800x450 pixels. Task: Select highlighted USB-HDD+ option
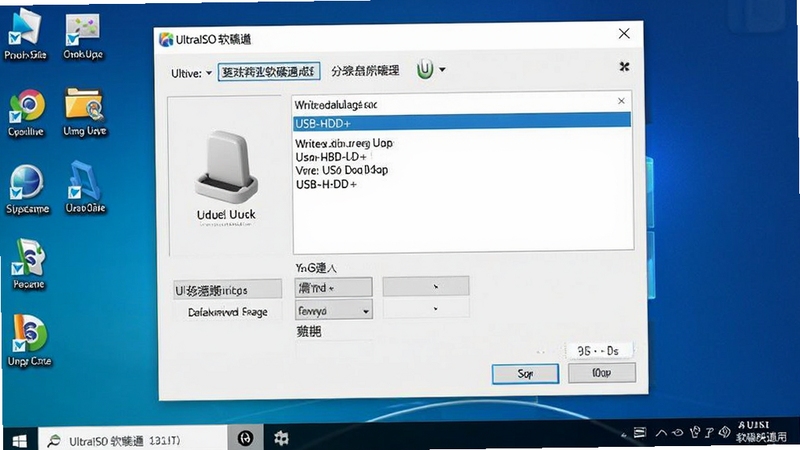(462, 123)
